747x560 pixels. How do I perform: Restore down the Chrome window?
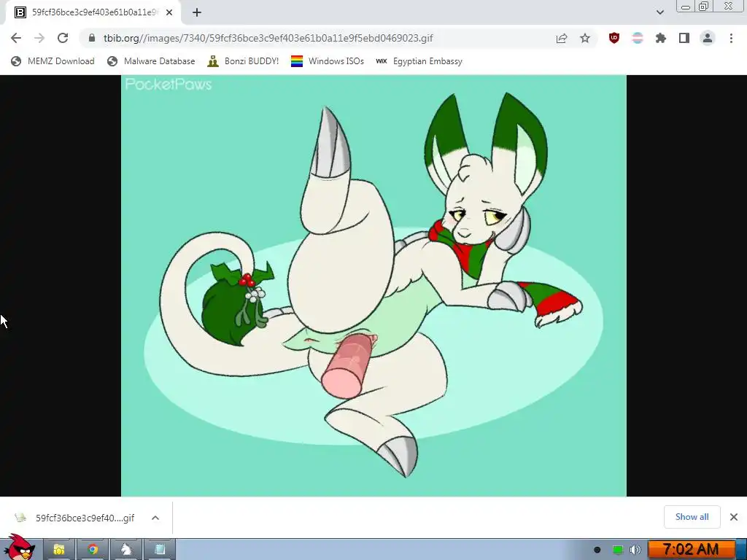click(704, 6)
